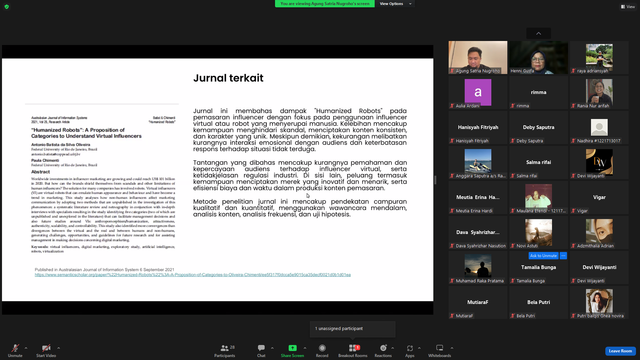Start recording with the Record button
The height and width of the screenshot is (360, 640).
[322, 350]
